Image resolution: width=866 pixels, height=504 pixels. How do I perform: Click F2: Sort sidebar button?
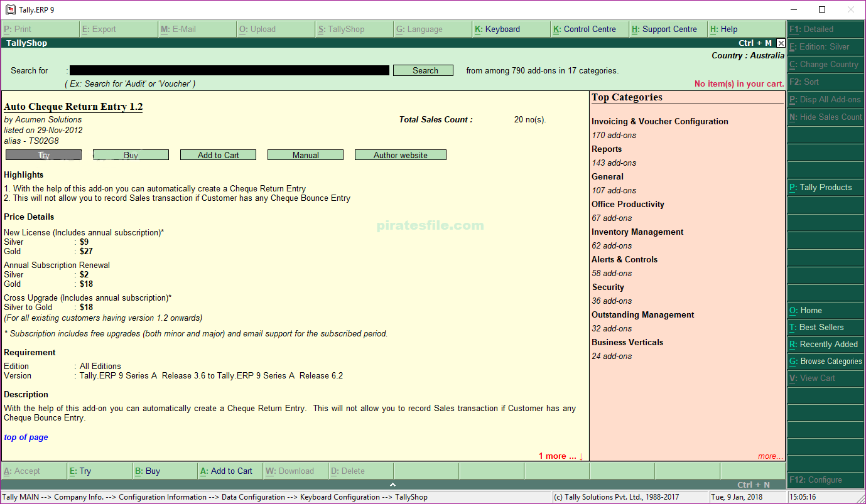click(826, 82)
